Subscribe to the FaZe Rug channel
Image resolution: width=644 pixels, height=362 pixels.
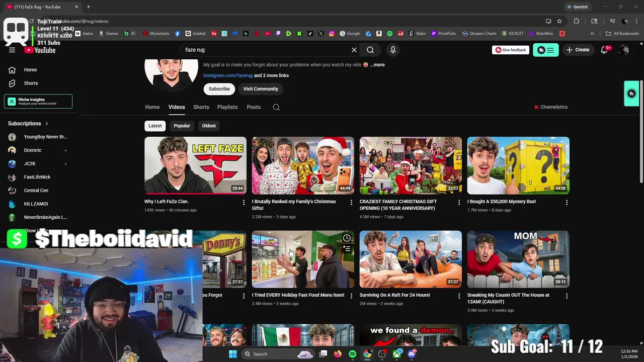(219, 89)
